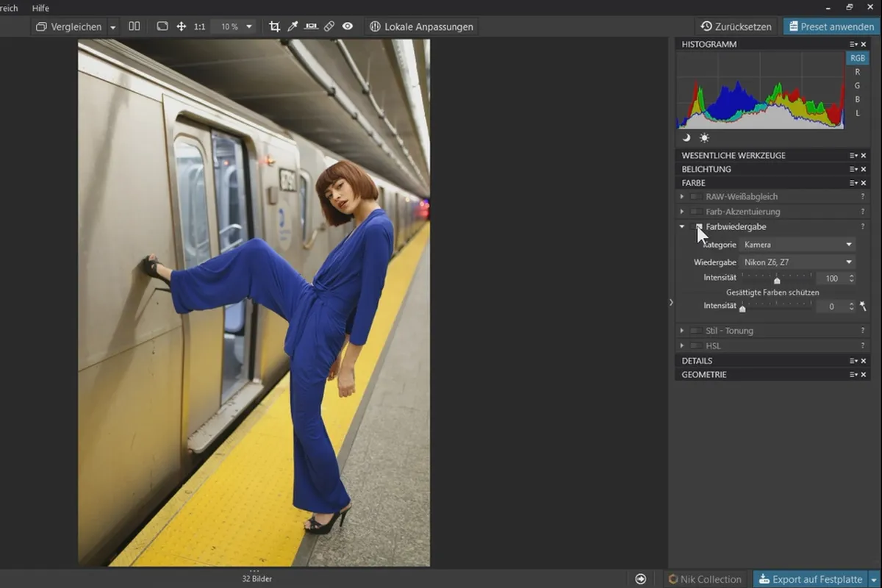
Task: Open help for Farbwiedergabe
Action: click(x=863, y=227)
